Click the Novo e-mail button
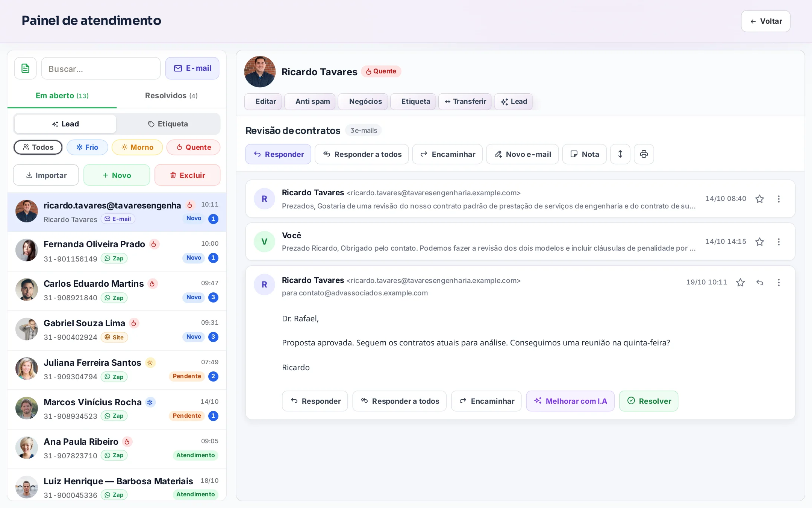Image resolution: width=812 pixels, height=508 pixels. pos(522,154)
